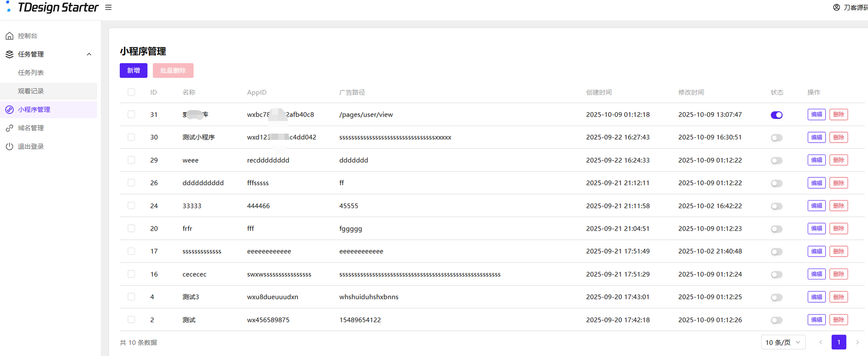This screenshot has height=356, width=868.
Task: Click the user avatar icon at top right
Action: tap(836, 8)
